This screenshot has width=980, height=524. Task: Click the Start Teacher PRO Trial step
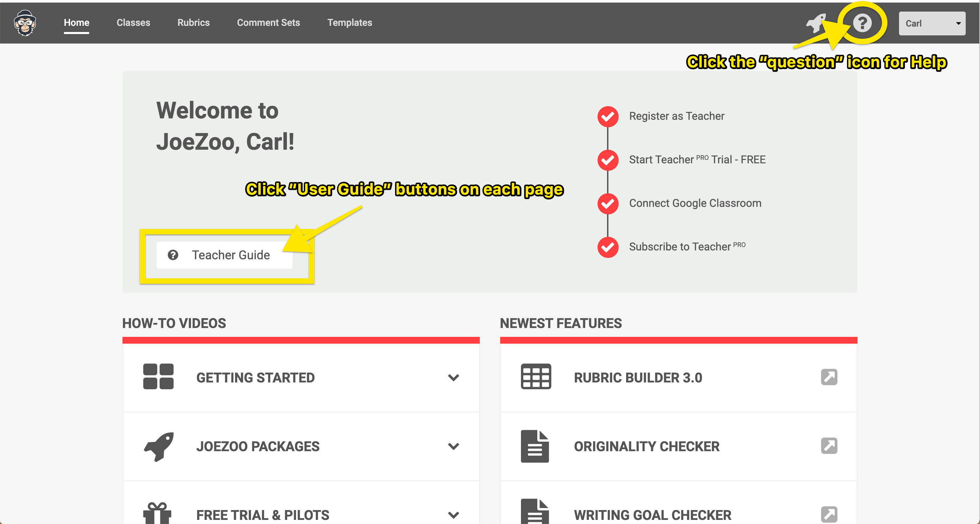coord(697,160)
